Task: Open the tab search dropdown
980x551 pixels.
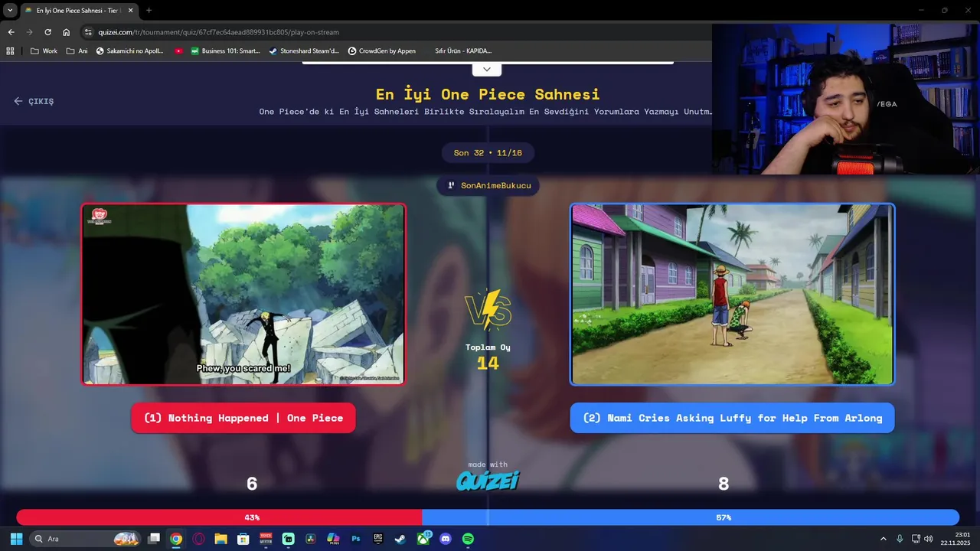Action: (x=10, y=10)
